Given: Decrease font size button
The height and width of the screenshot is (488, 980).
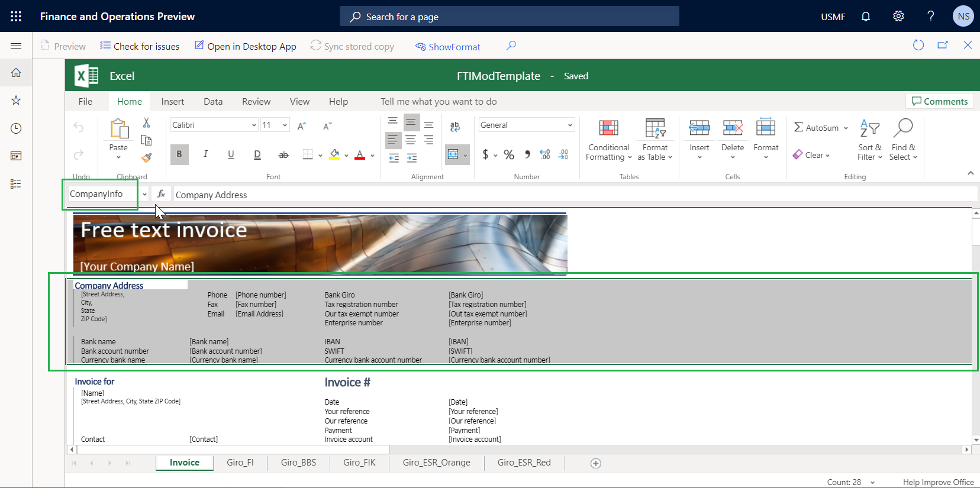Looking at the screenshot, I should coord(327,125).
